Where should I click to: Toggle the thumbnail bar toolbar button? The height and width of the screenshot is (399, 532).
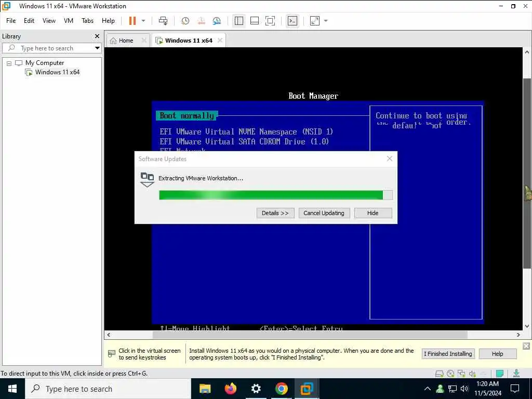point(255,21)
